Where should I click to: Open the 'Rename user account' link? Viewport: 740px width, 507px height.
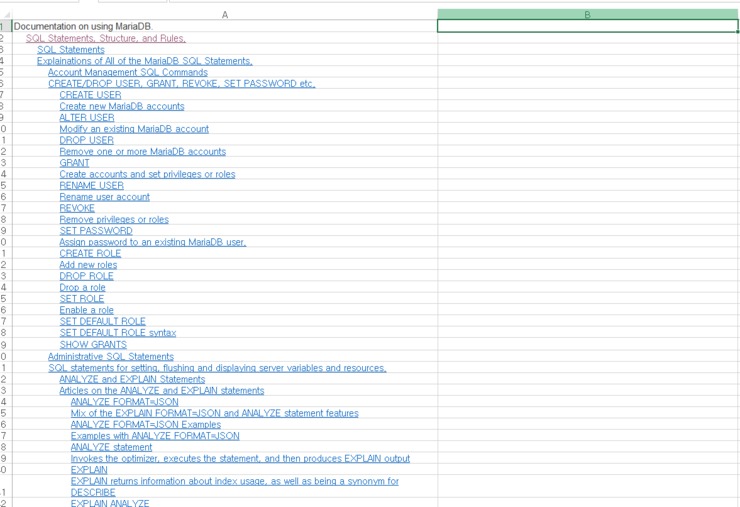point(104,197)
